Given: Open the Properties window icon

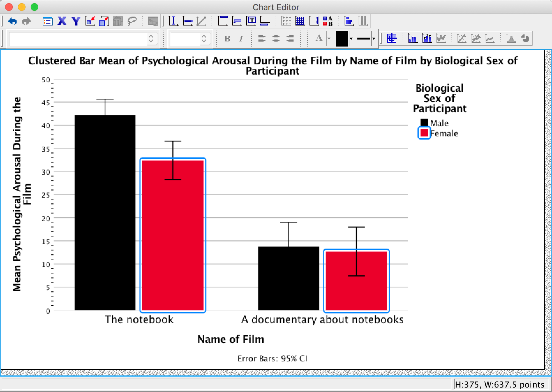Looking at the screenshot, I should click(x=48, y=21).
